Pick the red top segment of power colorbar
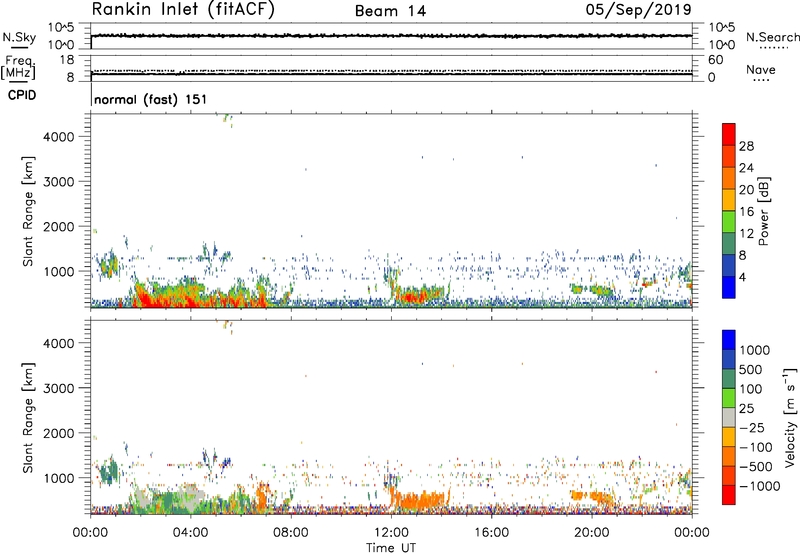 (x=729, y=134)
